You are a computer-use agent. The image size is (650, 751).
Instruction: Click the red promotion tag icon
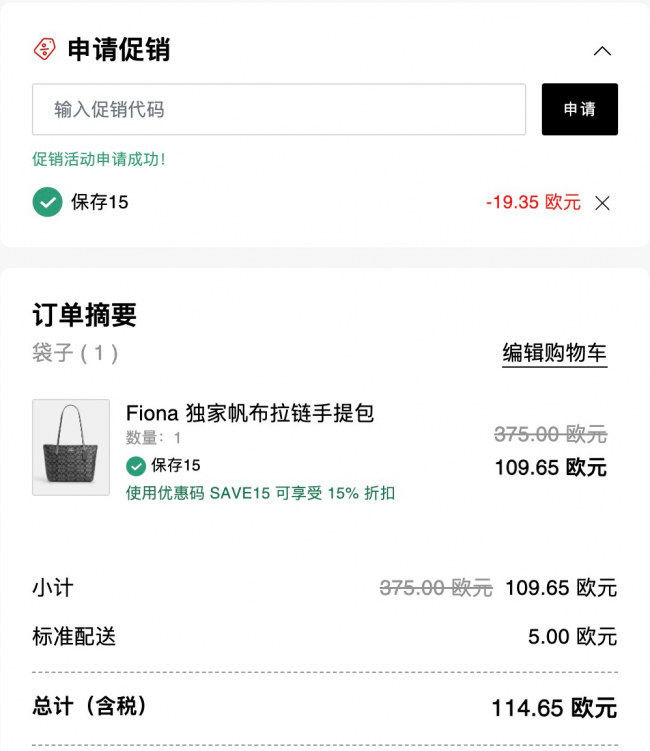pos(45,49)
